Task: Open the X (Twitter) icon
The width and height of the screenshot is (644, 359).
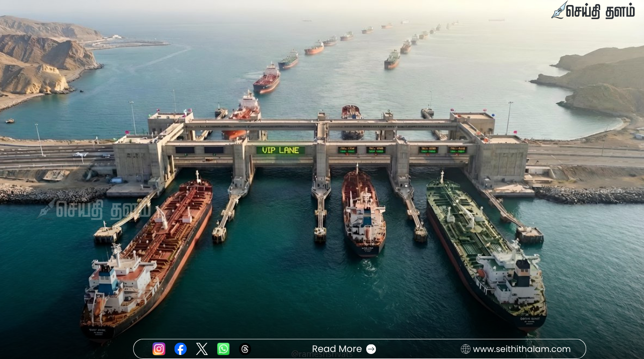Action: (202, 349)
